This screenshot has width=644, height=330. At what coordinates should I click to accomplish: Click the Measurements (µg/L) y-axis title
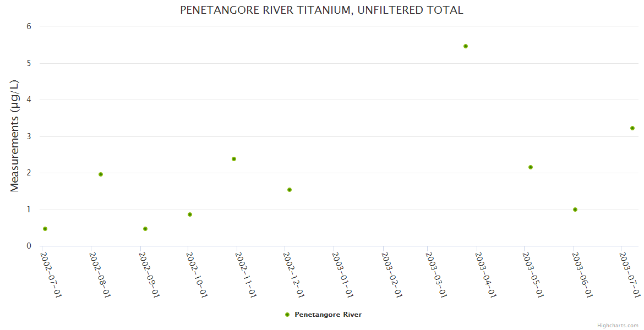click(x=15, y=136)
